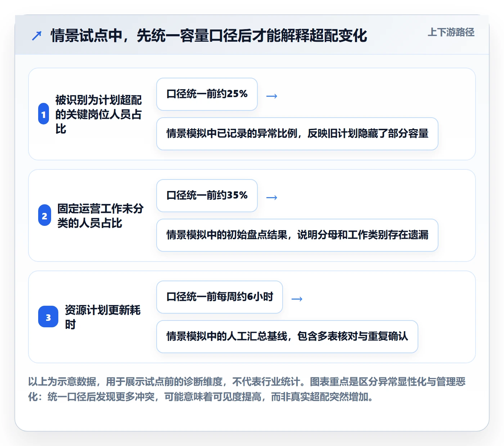Click the arrow next to 口径统一前每周约6小时
This screenshot has width=504, height=446.
(x=297, y=299)
